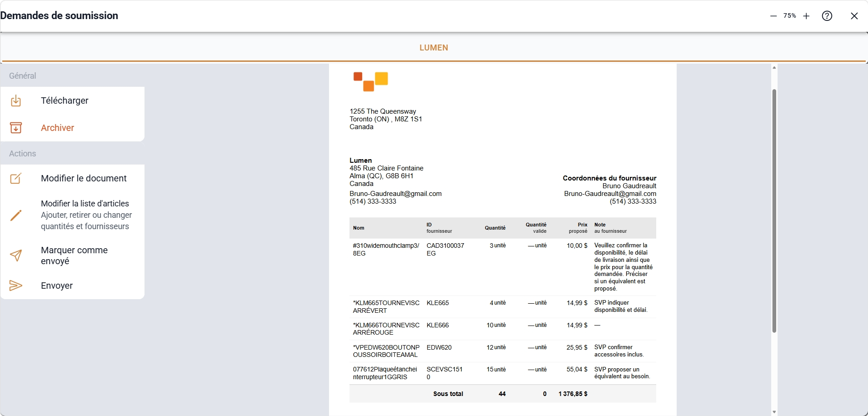Click the Bruno Gaudreault supplier name
Screen dimensions: 868x416
(629, 186)
